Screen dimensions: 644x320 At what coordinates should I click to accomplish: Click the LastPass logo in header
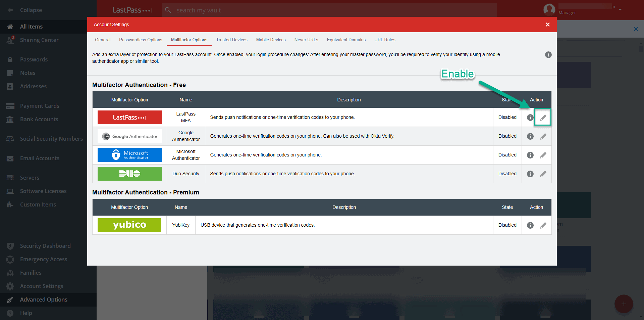tap(132, 10)
